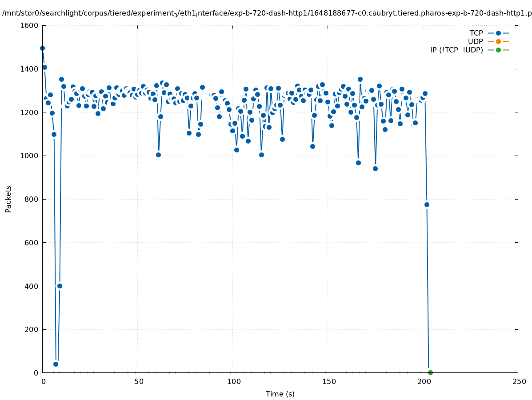This screenshot has width=532, height=400.
Task: Click the green IP legend marker
Action: pyautogui.click(x=498, y=50)
